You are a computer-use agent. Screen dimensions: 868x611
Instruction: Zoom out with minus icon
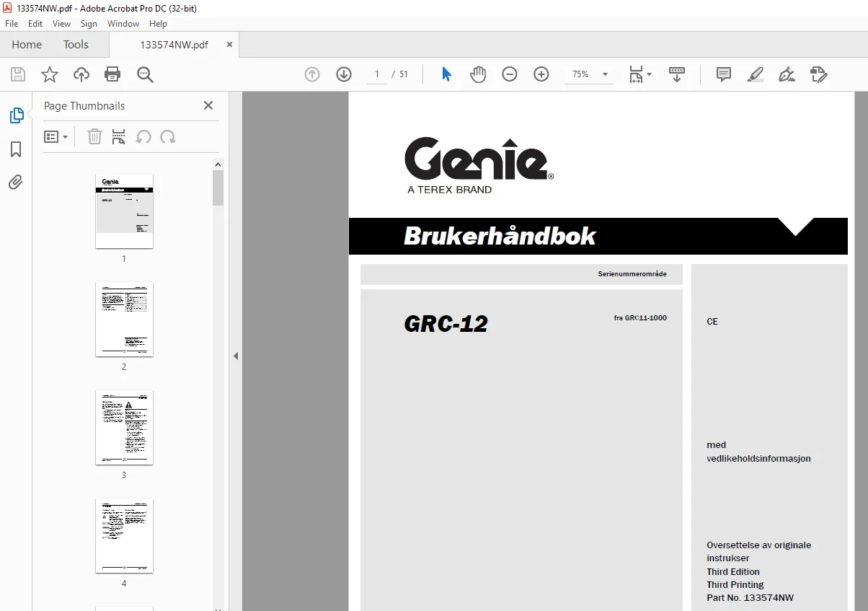coord(510,74)
